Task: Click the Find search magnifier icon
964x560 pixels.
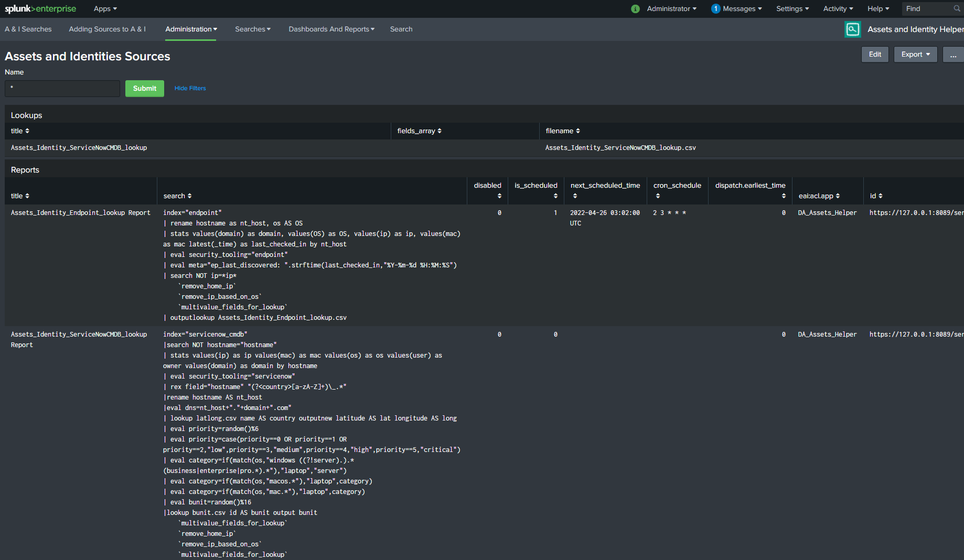Action: tap(957, 8)
